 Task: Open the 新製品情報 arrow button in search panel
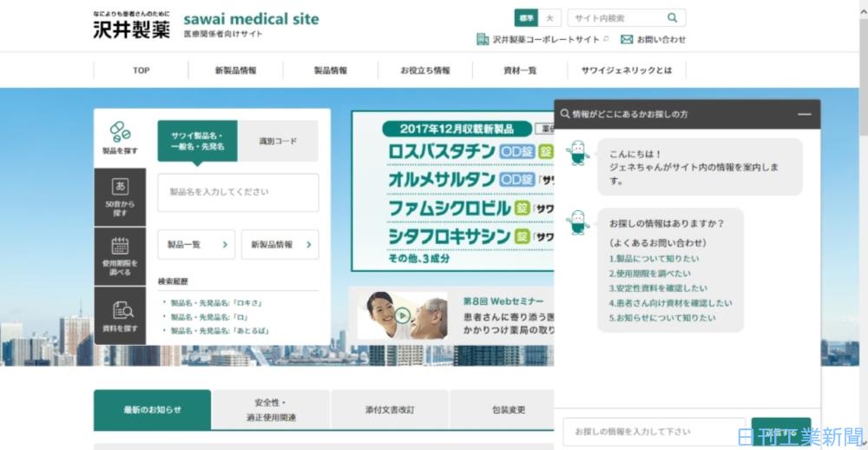click(x=279, y=245)
